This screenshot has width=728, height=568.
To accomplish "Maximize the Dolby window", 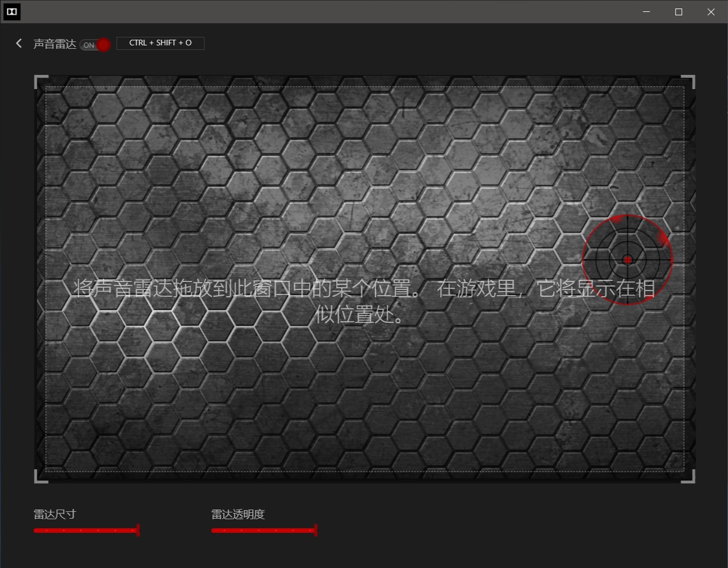I will (679, 12).
